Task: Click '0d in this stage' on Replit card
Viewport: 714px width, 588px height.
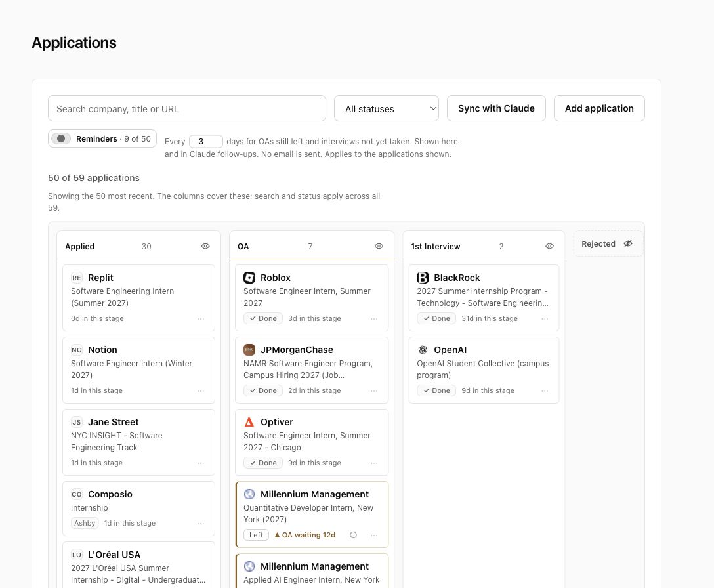Action: pos(97,318)
